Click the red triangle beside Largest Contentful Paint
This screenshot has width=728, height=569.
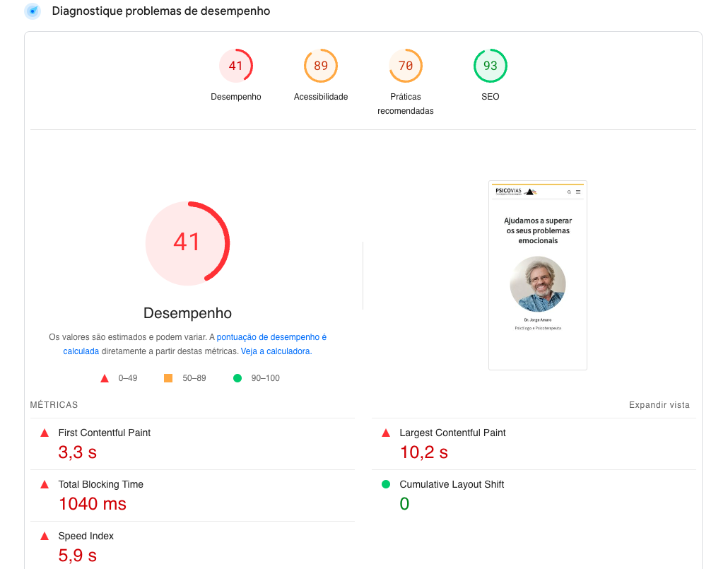tap(386, 433)
